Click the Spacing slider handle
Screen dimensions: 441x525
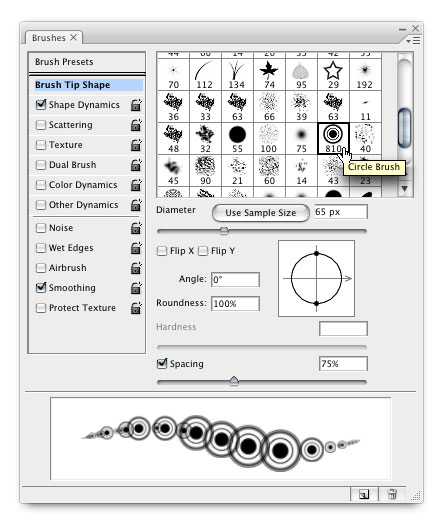coord(234,381)
